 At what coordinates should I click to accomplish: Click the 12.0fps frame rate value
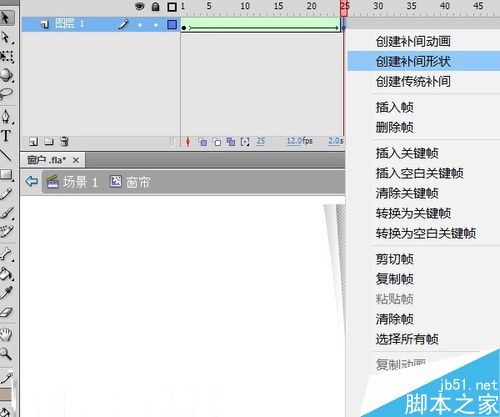pyautogui.click(x=300, y=141)
